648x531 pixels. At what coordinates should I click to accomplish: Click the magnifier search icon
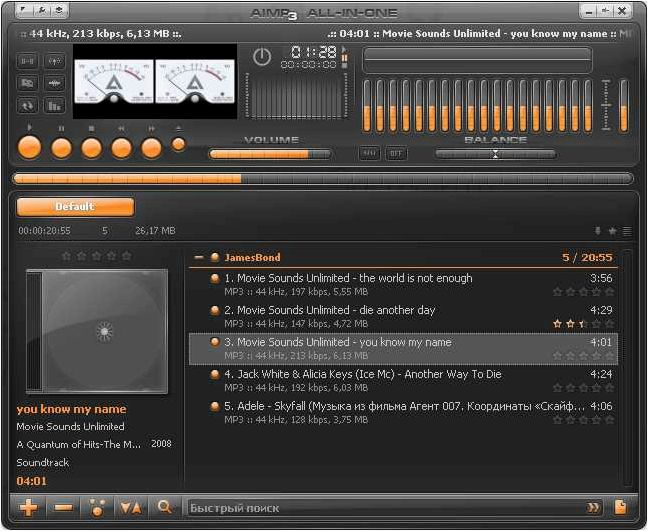(164, 507)
